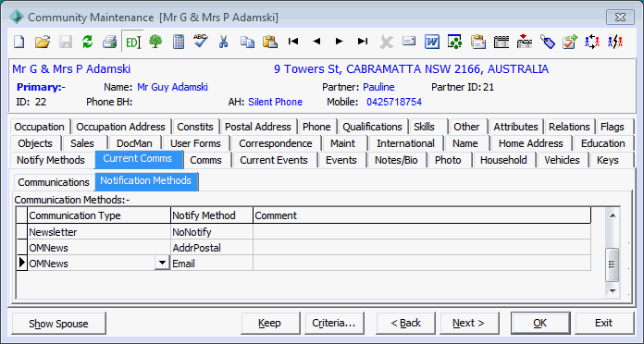Image resolution: width=644 pixels, height=344 pixels.
Task: Select the Communications sub-tab
Action: click(x=54, y=182)
